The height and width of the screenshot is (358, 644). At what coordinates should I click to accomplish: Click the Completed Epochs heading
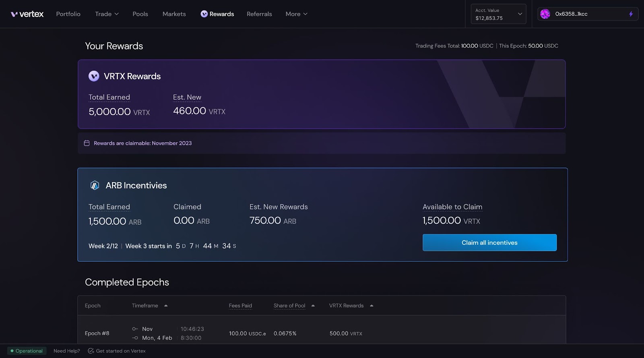click(x=127, y=282)
